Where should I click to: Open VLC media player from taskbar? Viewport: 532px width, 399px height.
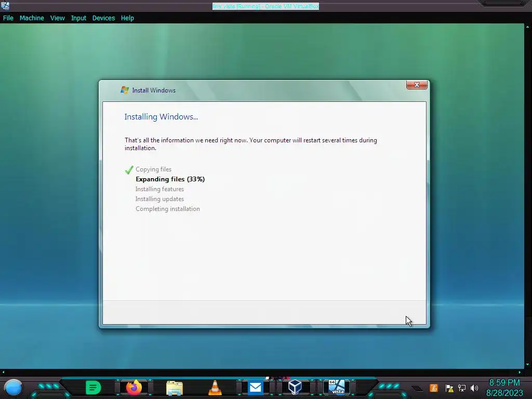[215, 388]
